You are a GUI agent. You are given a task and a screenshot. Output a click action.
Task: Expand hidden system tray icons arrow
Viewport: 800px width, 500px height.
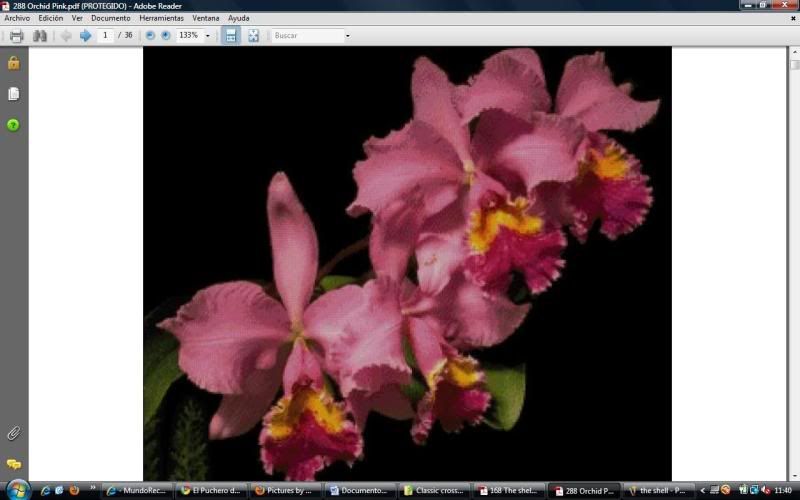click(702, 490)
